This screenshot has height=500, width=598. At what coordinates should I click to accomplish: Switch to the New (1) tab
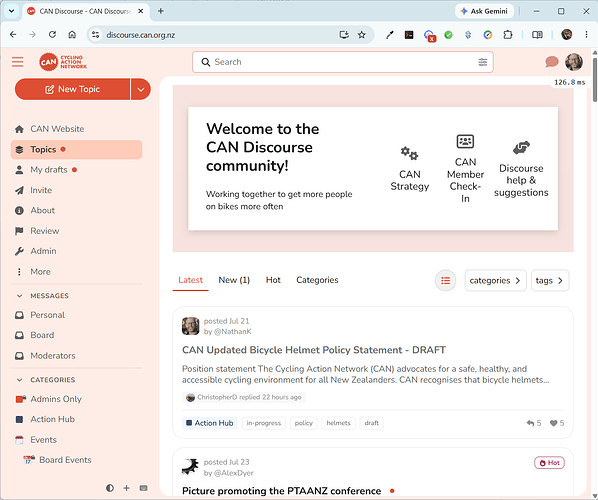[234, 280]
